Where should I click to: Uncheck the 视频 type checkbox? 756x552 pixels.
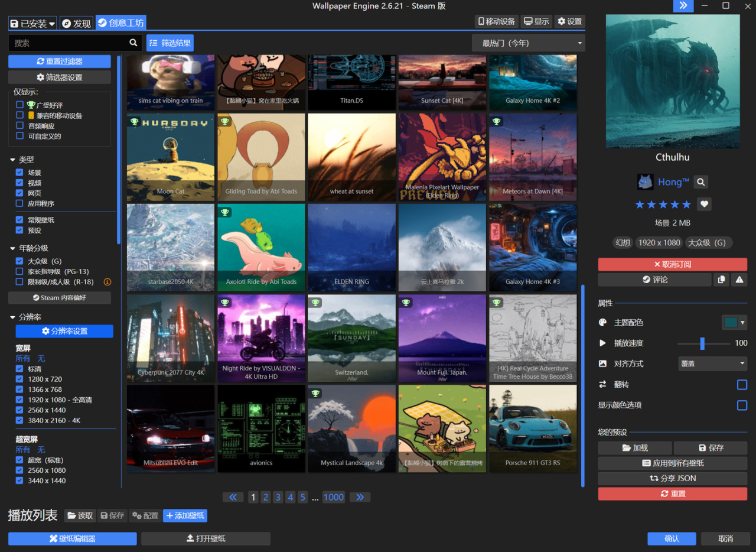click(x=20, y=183)
